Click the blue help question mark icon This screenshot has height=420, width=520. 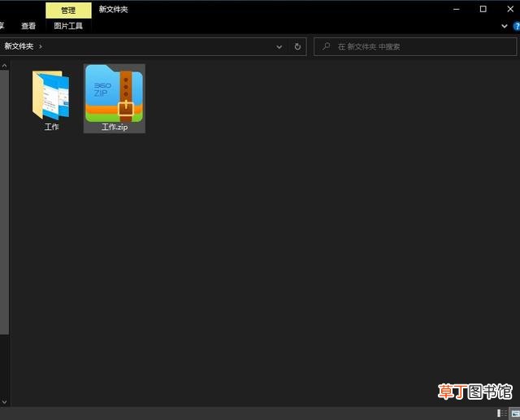[517, 26]
